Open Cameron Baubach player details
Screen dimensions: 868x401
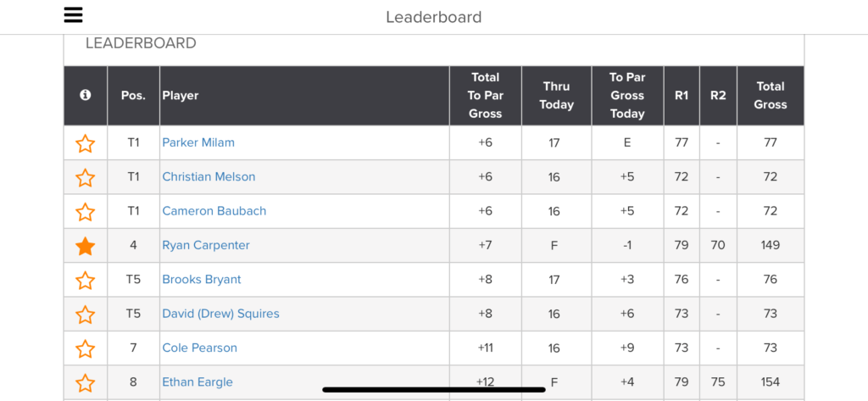pyautogui.click(x=214, y=211)
